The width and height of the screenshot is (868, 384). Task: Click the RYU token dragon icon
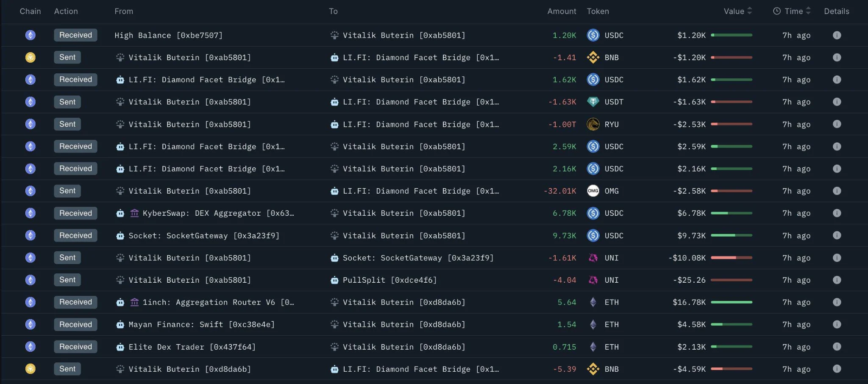click(593, 124)
